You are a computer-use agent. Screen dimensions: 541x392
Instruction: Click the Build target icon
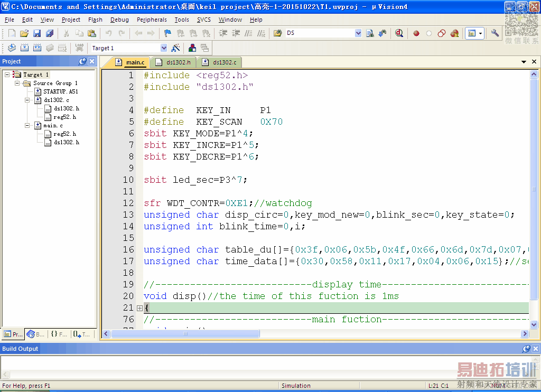click(x=24, y=48)
